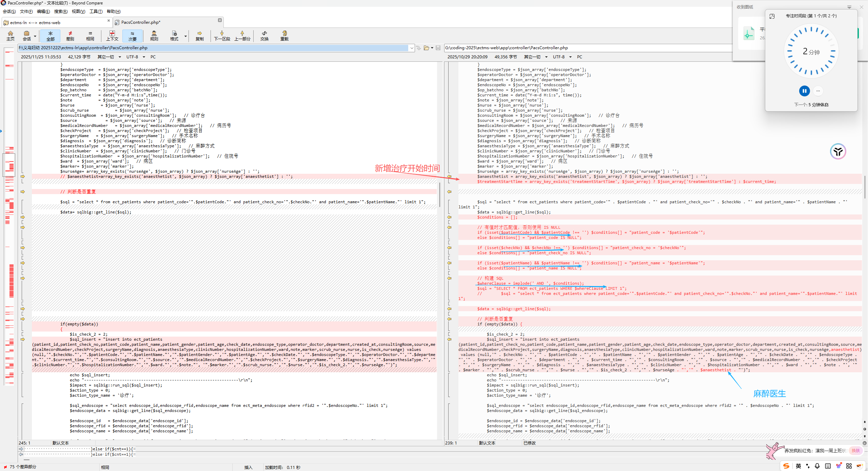Screen dimensions: 868x471
Task: Open the 搜索(R) menu
Action: pyautogui.click(x=61, y=12)
